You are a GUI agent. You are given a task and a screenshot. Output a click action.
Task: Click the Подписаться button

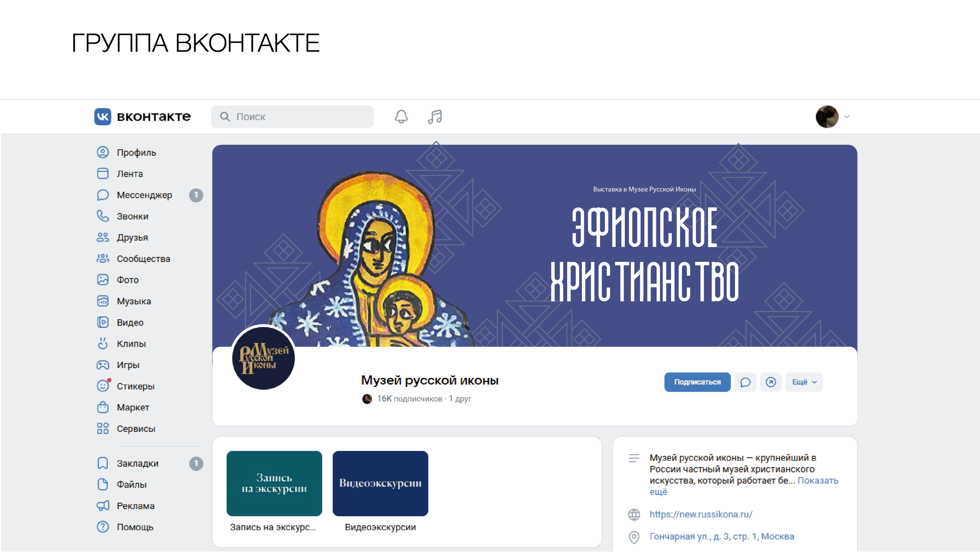[697, 382]
